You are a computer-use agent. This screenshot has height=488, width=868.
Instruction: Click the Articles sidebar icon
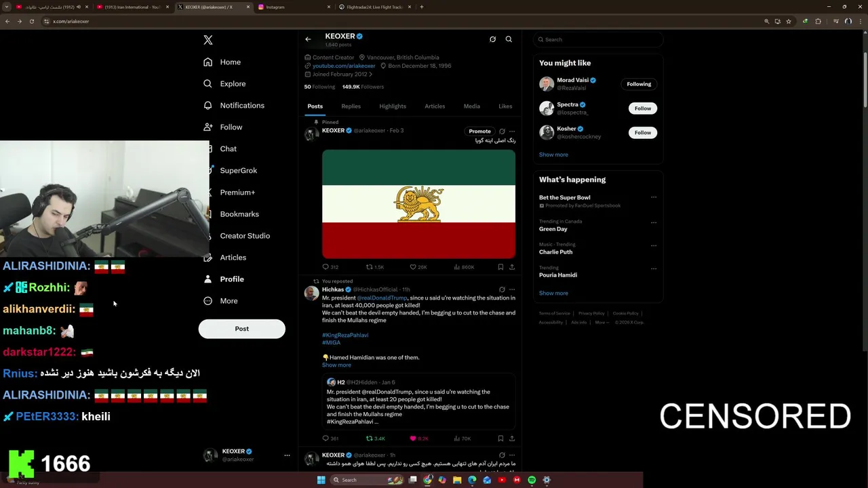click(x=208, y=257)
